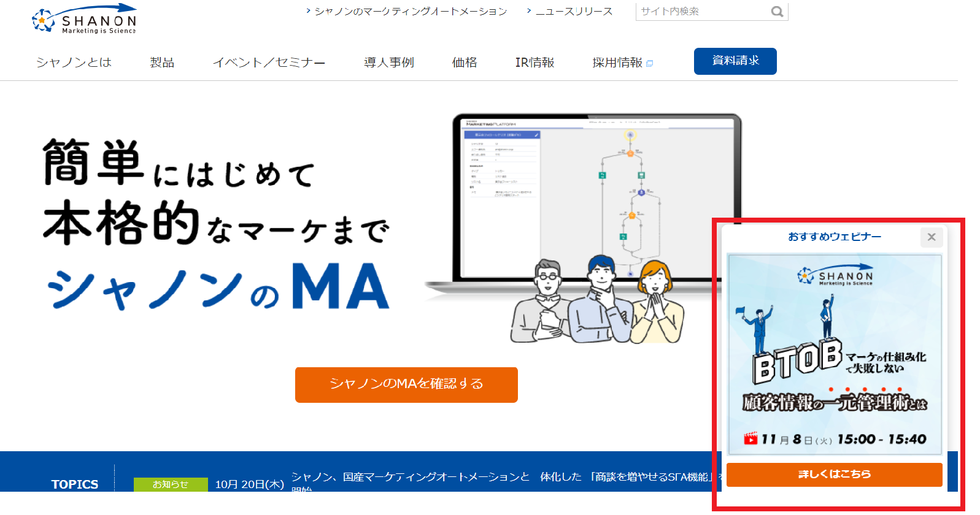980x515 pixels.
Task: Click 詳しくはこちら button in webinar popup
Action: pyautogui.click(x=835, y=475)
